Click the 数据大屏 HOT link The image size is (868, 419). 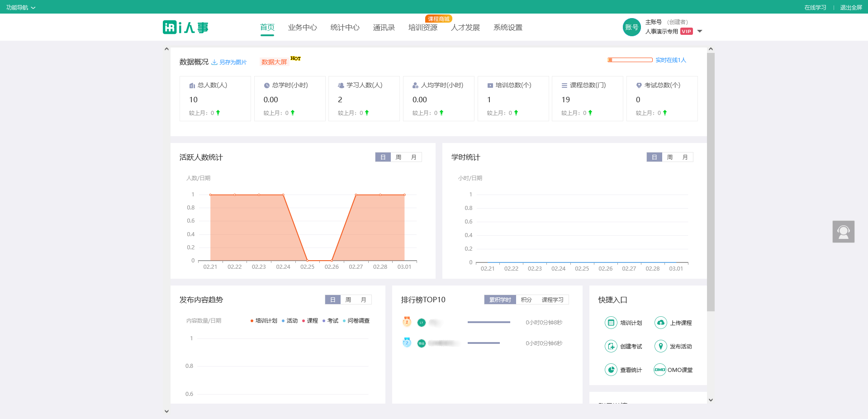pyautogui.click(x=273, y=62)
